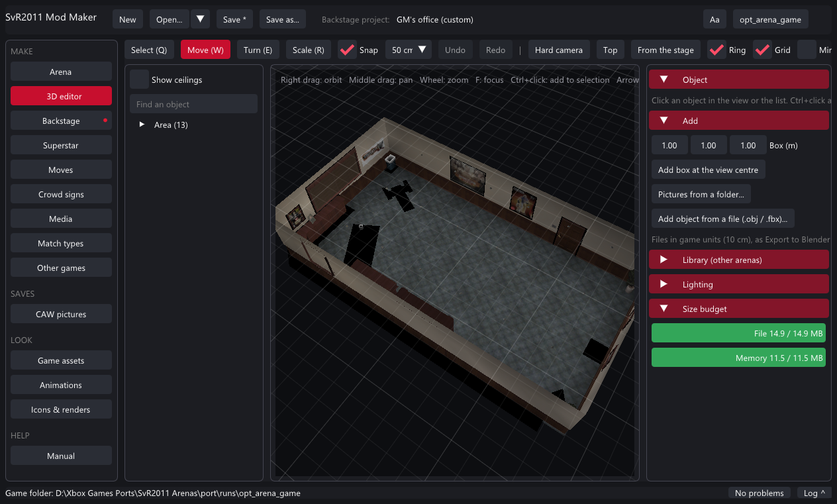Switch to From the stage view
Screen dimensions: 837x504
tap(666, 50)
